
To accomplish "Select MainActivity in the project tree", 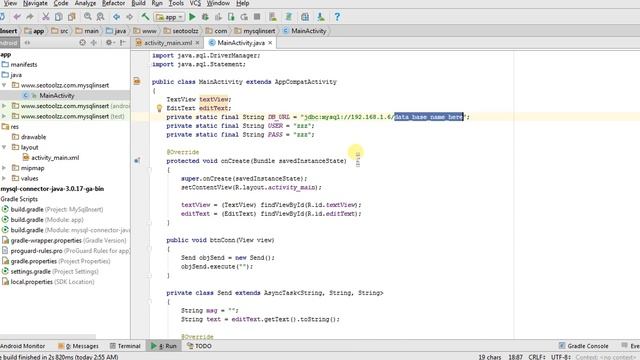I will point(57,96).
